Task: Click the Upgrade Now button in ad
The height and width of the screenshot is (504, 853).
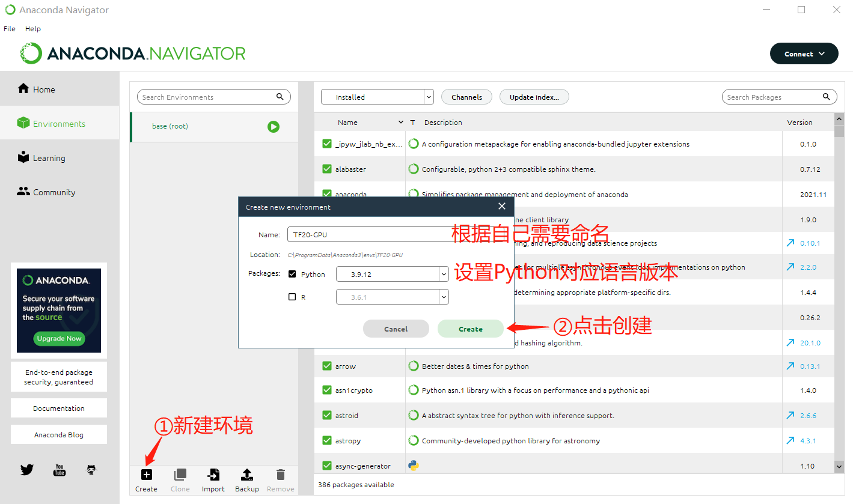Action: (x=59, y=338)
